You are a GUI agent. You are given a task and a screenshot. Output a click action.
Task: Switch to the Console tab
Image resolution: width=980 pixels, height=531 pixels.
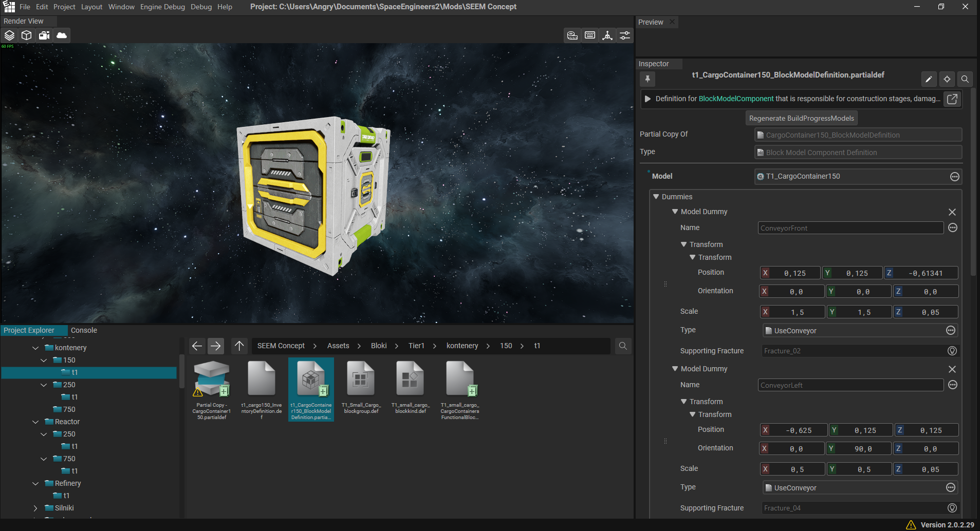[84, 330]
